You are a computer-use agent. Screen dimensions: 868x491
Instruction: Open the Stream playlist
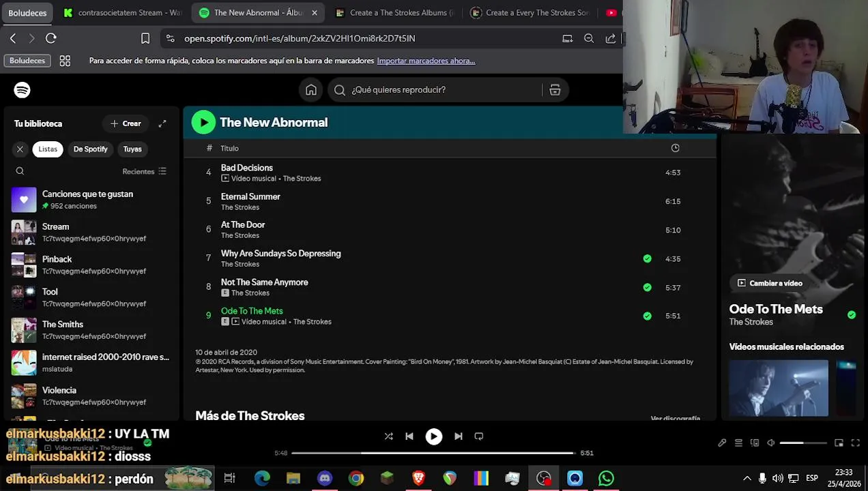[90, 233]
